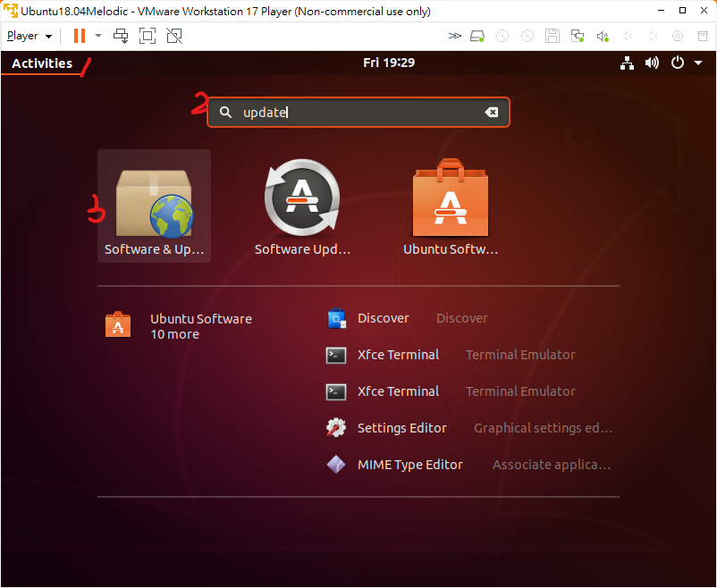The image size is (717, 588).
Task: Launch Software & Updates app
Action: [154, 206]
